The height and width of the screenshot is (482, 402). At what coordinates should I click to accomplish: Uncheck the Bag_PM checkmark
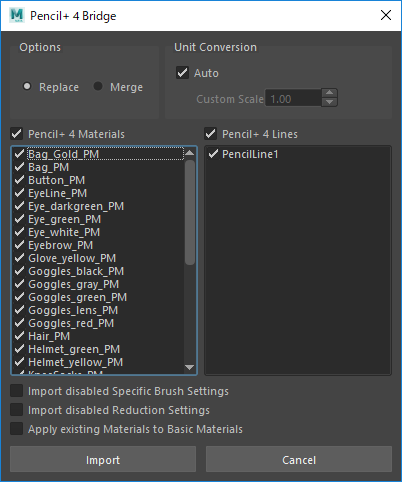point(19,167)
